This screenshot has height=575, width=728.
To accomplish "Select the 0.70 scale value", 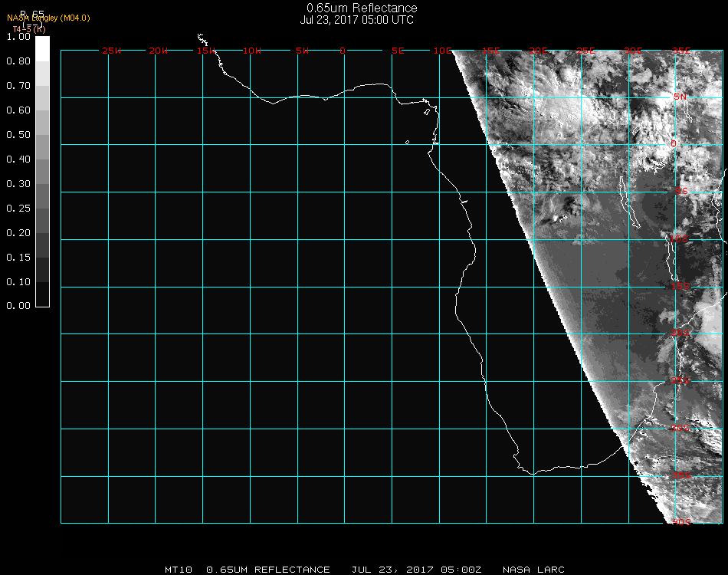I will click(x=18, y=85).
